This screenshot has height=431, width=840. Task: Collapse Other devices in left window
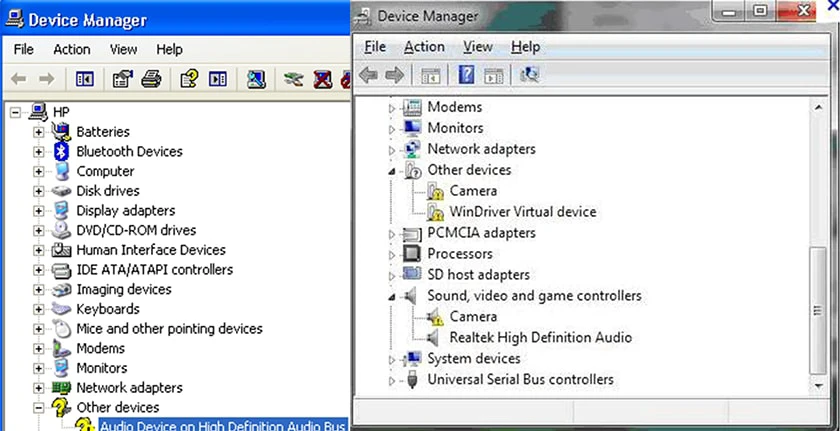(39, 407)
